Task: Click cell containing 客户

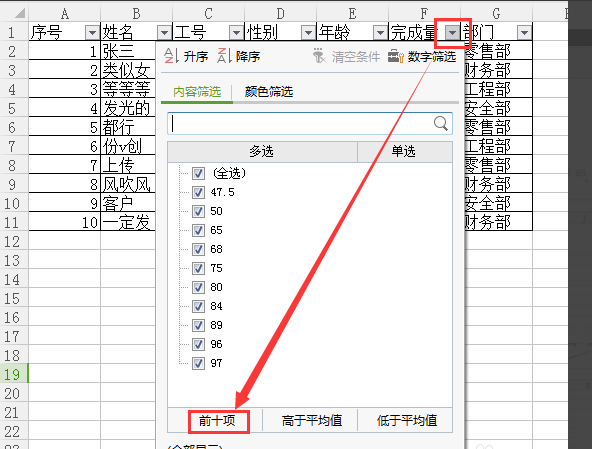Action: click(x=128, y=203)
